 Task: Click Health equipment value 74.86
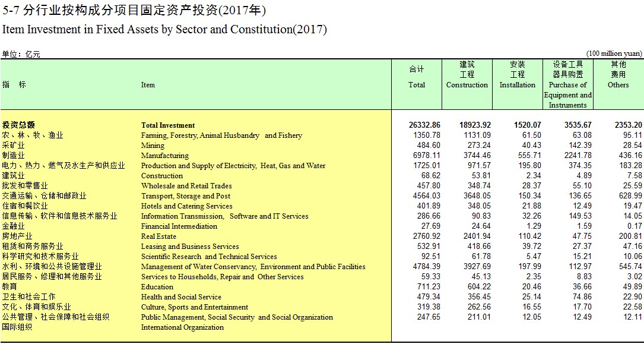[582, 297]
